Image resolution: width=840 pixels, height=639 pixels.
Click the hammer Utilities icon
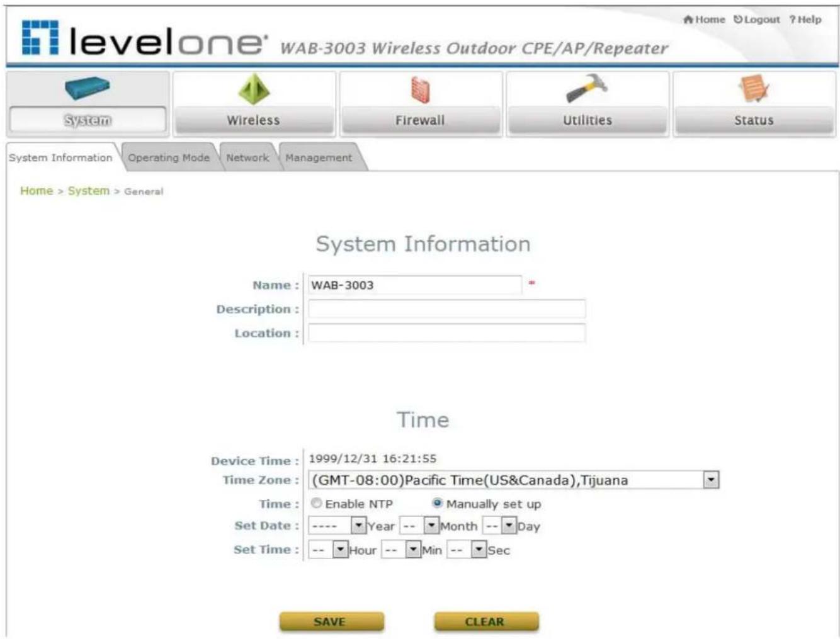(x=586, y=89)
